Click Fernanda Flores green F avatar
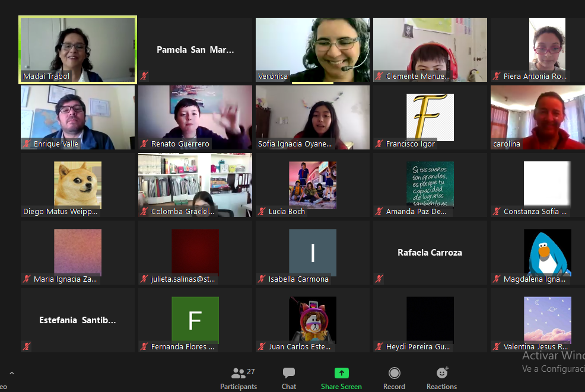Screen dimensions: 585x392 point(195,320)
